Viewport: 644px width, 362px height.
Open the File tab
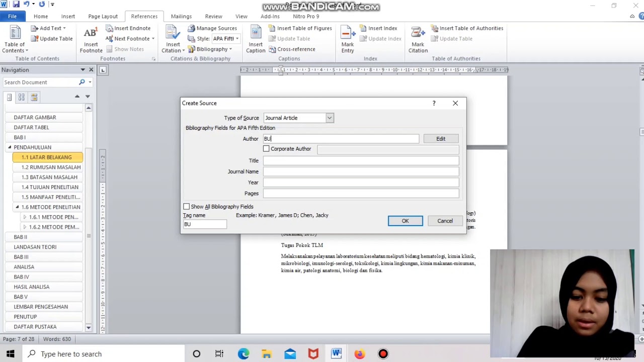pyautogui.click(x=12, y=16)
